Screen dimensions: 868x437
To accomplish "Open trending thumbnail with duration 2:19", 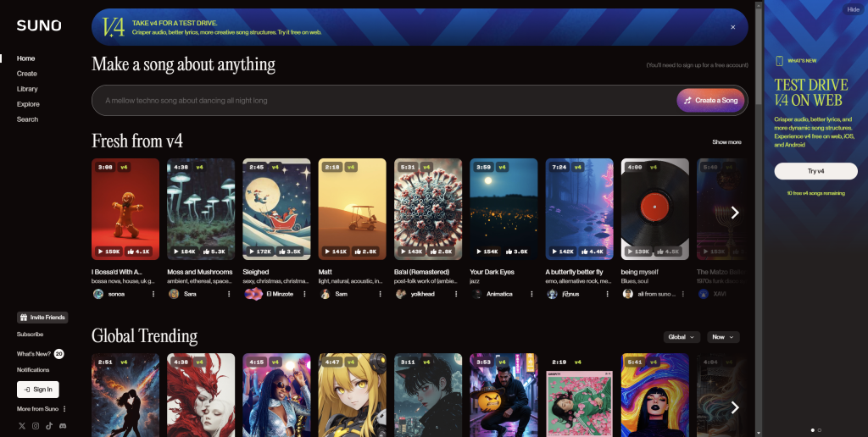I will (579, 395).
